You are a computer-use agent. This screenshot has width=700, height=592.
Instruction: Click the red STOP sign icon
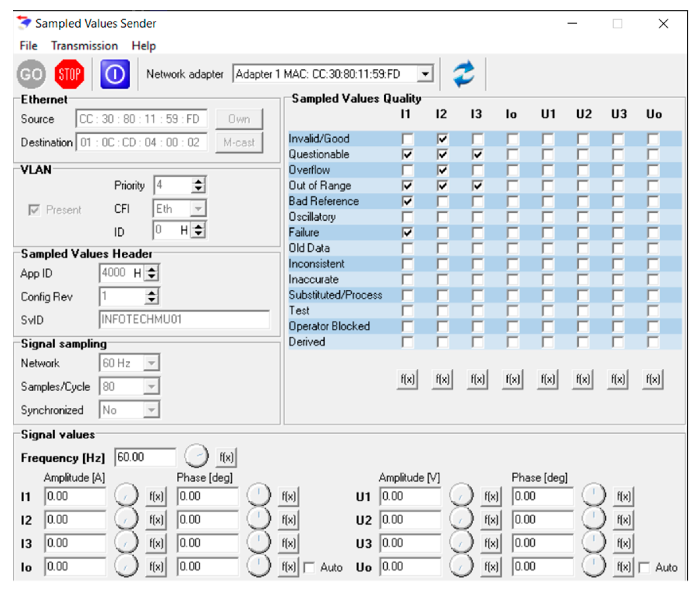pyautogui.click(x=69, y=74)
